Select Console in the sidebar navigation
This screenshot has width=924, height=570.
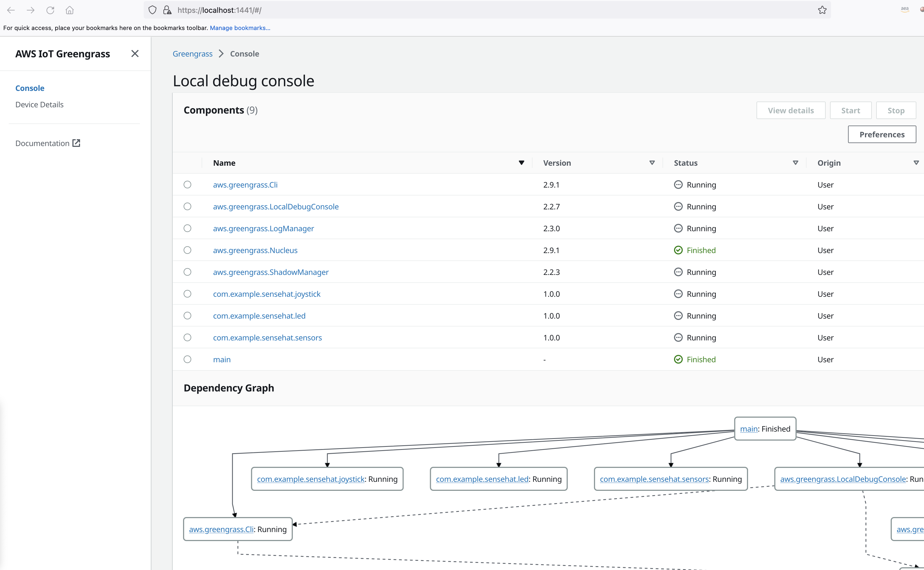click(30, 88)
